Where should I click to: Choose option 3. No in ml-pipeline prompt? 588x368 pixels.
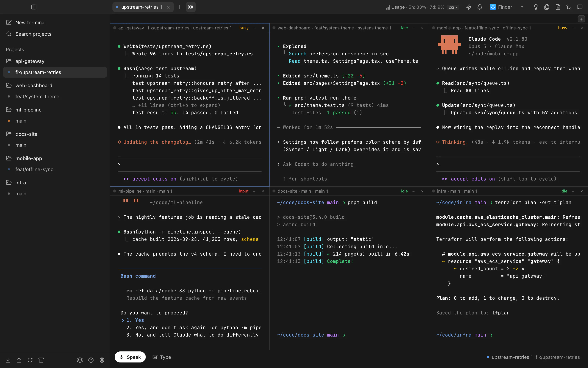coord(192,335)
